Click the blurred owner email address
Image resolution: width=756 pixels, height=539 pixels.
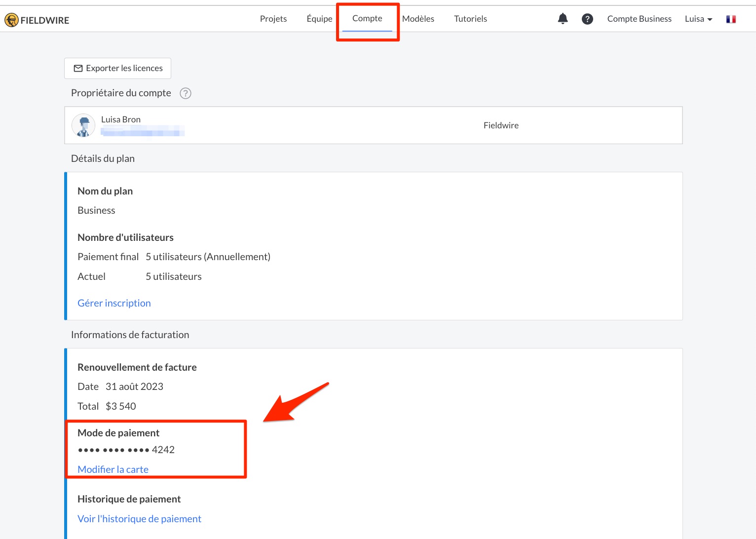(x=143, y=131)
